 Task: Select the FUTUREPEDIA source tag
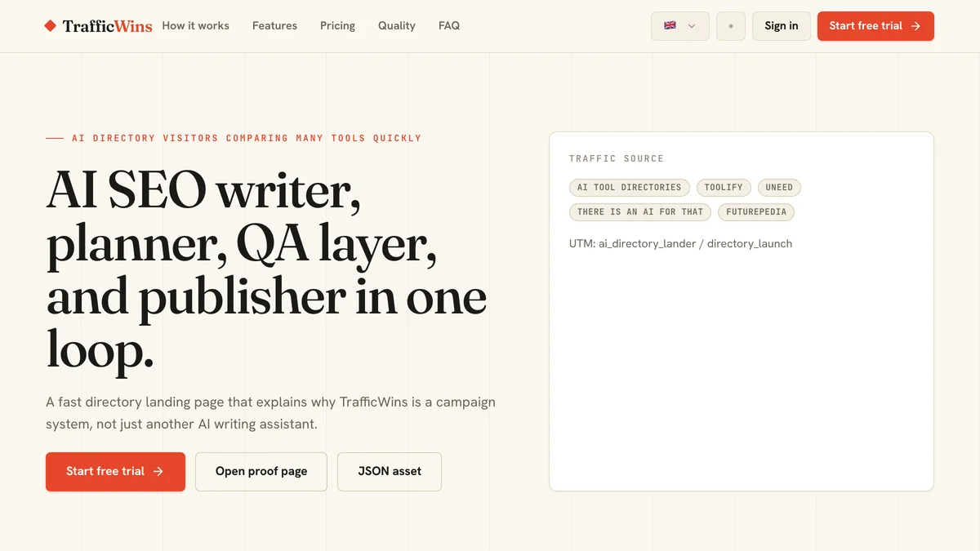(756, 212)
